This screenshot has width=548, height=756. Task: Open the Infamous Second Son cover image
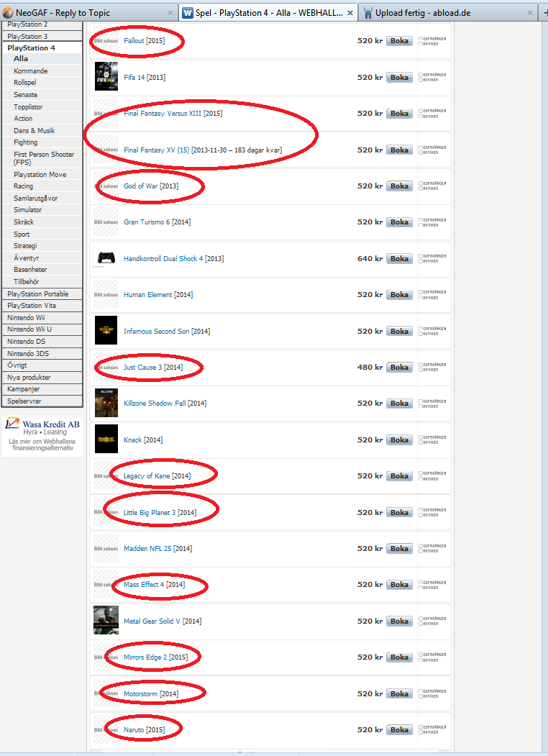(106, 330)
